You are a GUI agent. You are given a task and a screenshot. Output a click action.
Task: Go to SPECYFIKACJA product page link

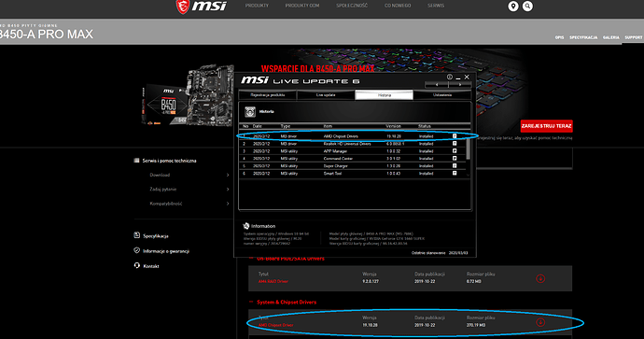[583, 37]
